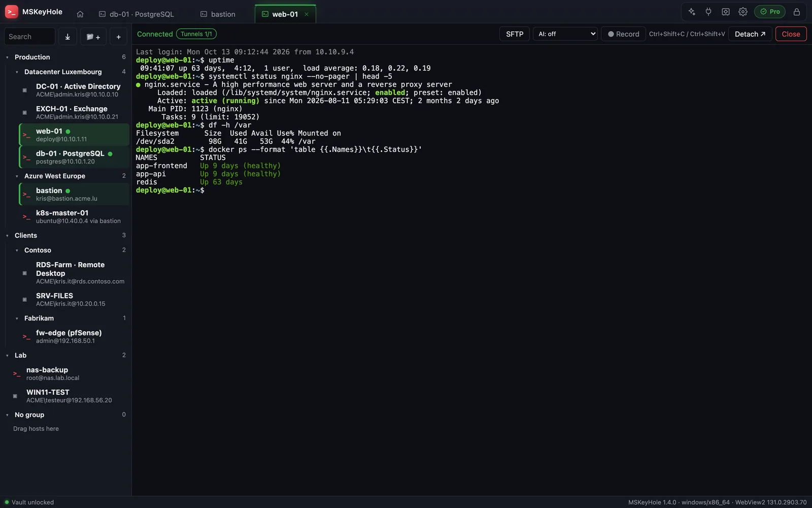
Task: Click the RDP icon of DC-01 Active Directory
Action: (24, 90)
